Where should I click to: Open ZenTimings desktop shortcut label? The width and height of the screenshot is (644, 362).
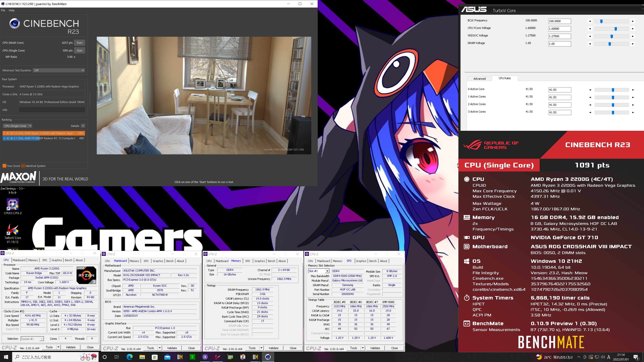[x=13, y=190]
